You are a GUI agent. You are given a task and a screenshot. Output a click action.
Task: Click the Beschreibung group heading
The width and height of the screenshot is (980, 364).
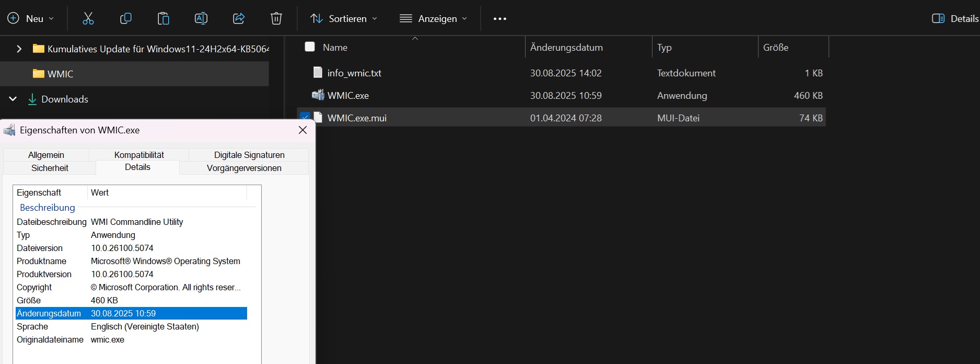pyautogui.click(x=48, y=207)
